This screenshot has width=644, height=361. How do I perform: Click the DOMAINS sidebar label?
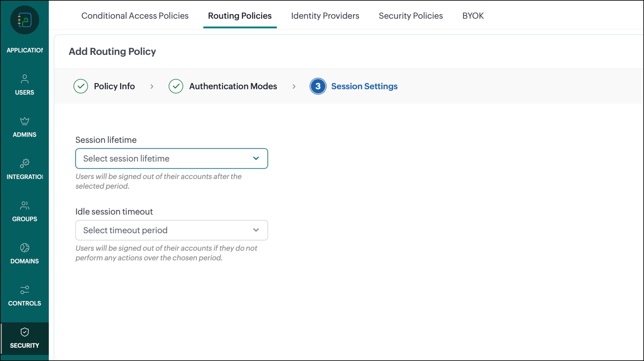click(24, 261)
